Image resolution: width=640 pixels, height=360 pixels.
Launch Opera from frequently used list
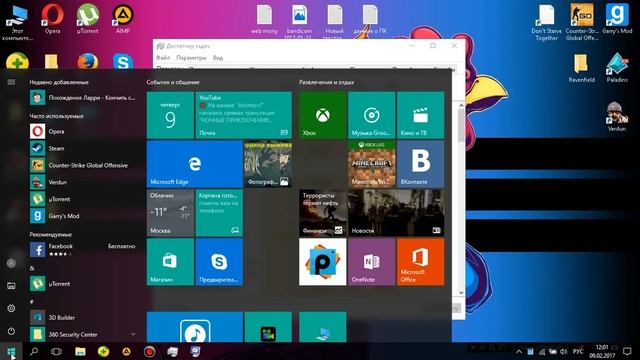[82, 131]
